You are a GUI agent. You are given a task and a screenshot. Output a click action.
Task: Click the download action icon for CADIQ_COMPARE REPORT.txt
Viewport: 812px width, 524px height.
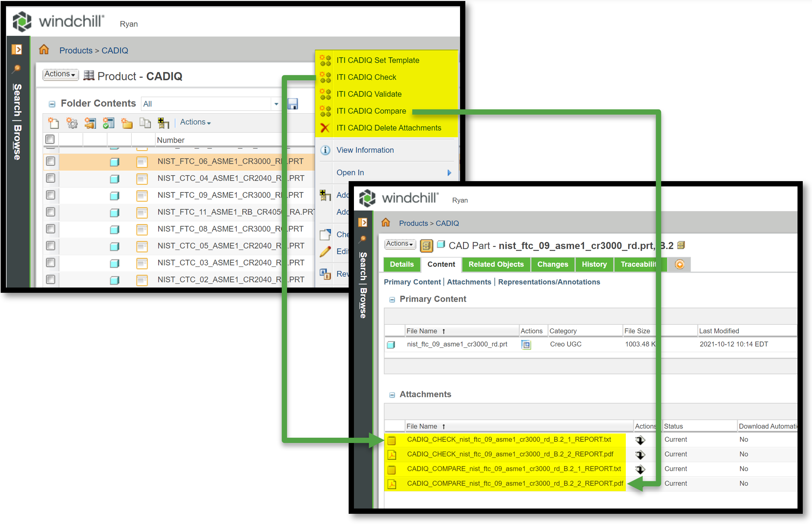coord(640,469)
